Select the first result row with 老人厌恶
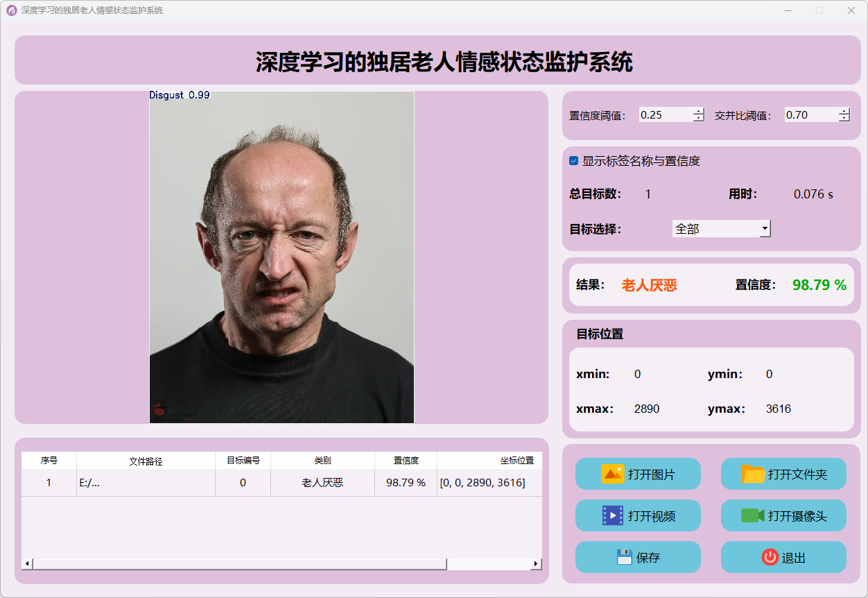Image resolution: width=868 pixels, height=598 pixels. point(322,483)
